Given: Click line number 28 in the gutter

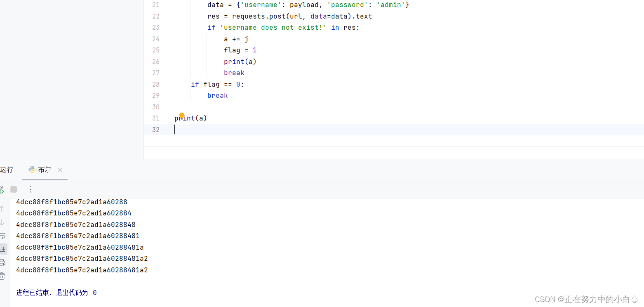Looking at the screenshot, I should coord(156,84).
